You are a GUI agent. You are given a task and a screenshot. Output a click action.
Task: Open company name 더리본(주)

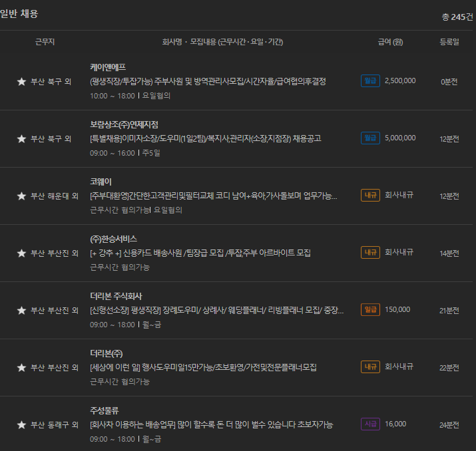pyautogui.click(x=107, y=353)
